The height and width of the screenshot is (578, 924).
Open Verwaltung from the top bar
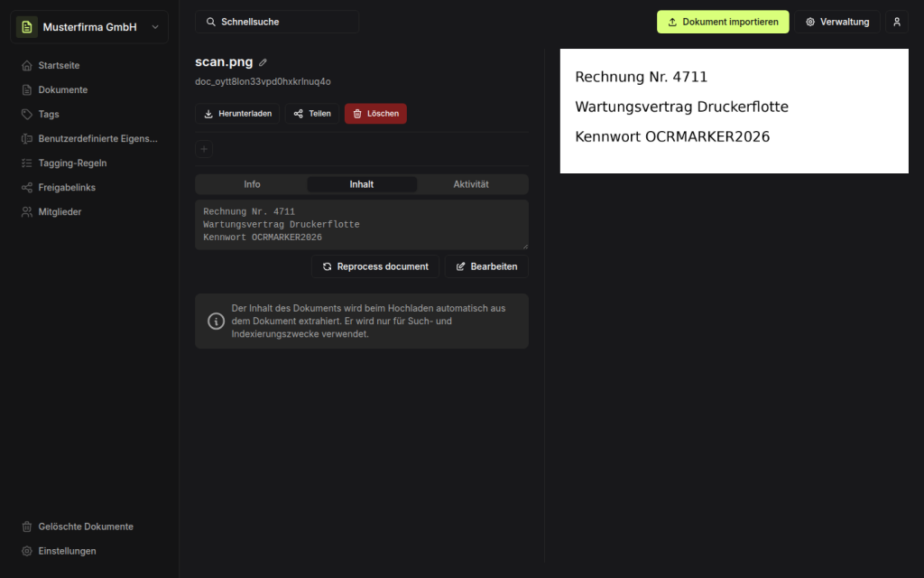[x=837, y=22]
